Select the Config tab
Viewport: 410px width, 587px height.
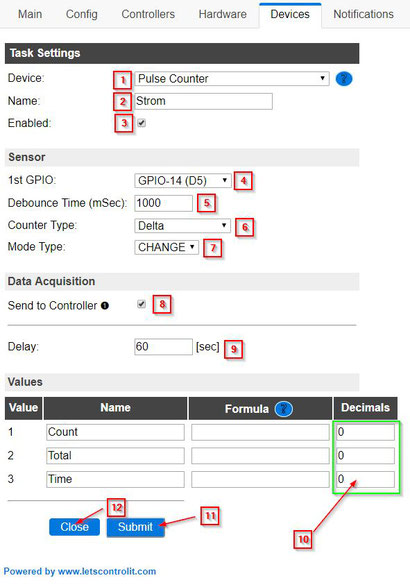(82, 14)
